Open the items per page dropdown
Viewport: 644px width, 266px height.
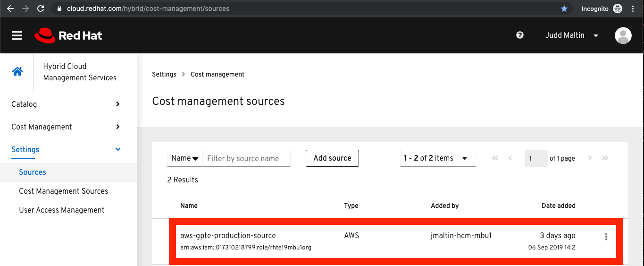pyautogui.click(x=437, y=158)
